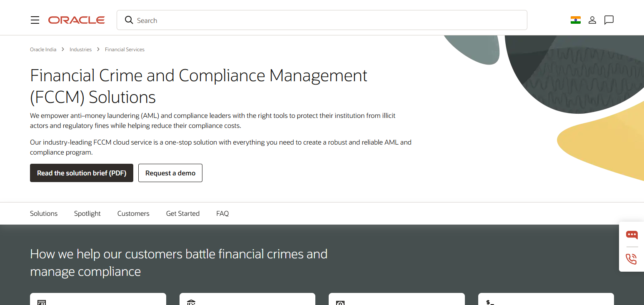644x305 pixels.
Task: Click the Oracle logo
Action: click(76, 20)
